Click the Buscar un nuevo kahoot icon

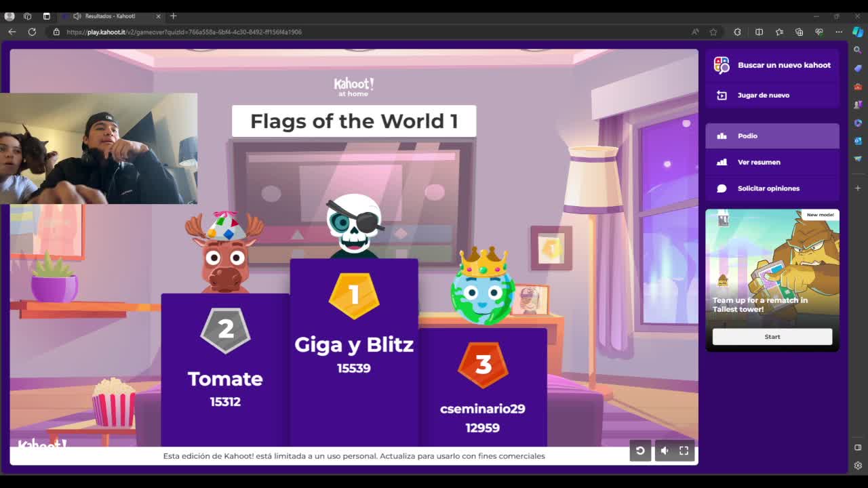722,65
